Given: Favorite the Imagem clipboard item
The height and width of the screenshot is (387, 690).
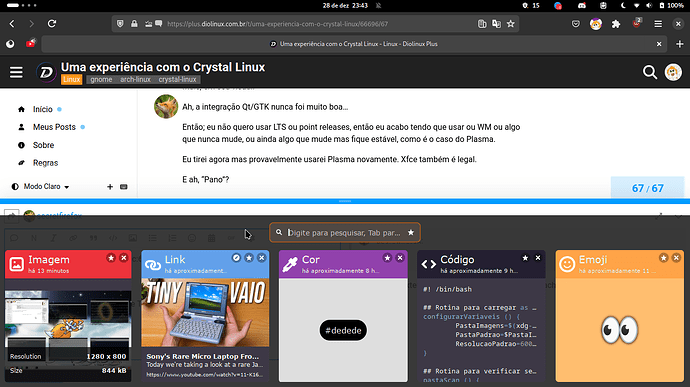Looking at the screenshot, I should pyautogui.click(x=111, y=258).
